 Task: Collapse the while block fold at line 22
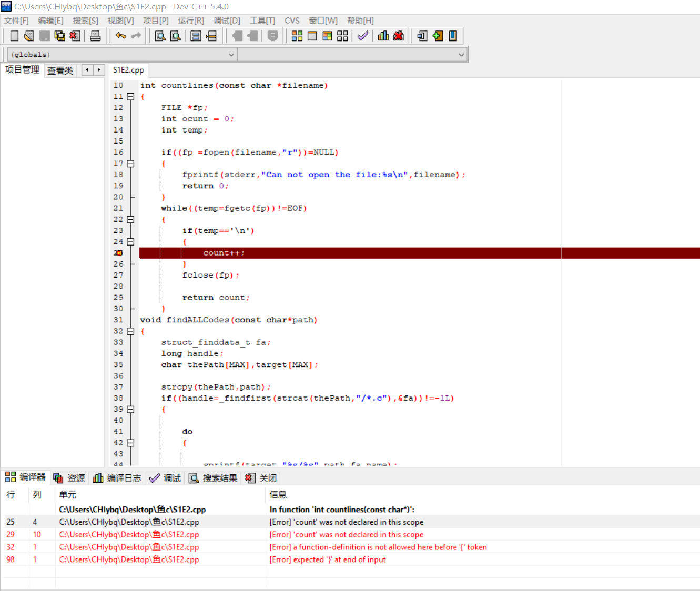[x=130, y=219]
